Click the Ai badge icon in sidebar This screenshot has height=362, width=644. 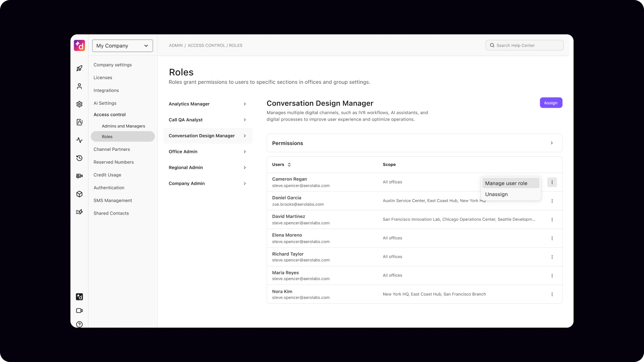(x=79, y=122)
